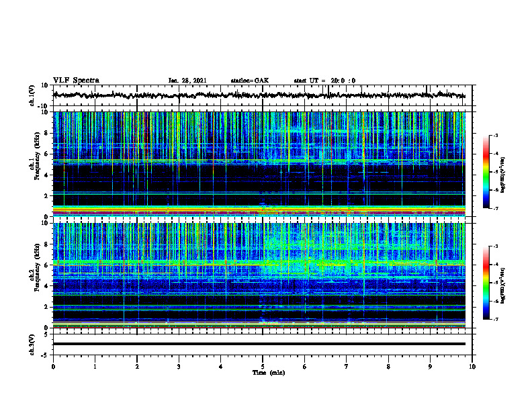Click the ch.2 color bar log(PSD) unit label
Viewport: 532px width, 411px height.
point(503,285)
